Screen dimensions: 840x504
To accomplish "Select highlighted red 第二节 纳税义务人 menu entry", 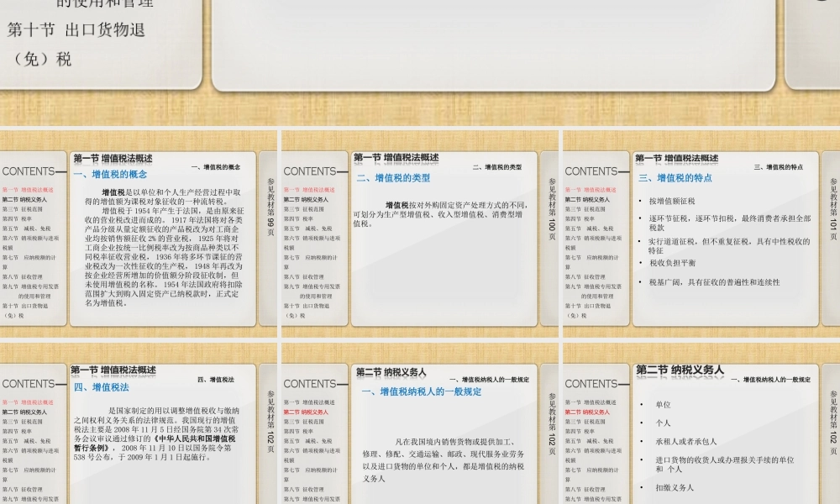I will pyautogui.click(x=307, y=412).
